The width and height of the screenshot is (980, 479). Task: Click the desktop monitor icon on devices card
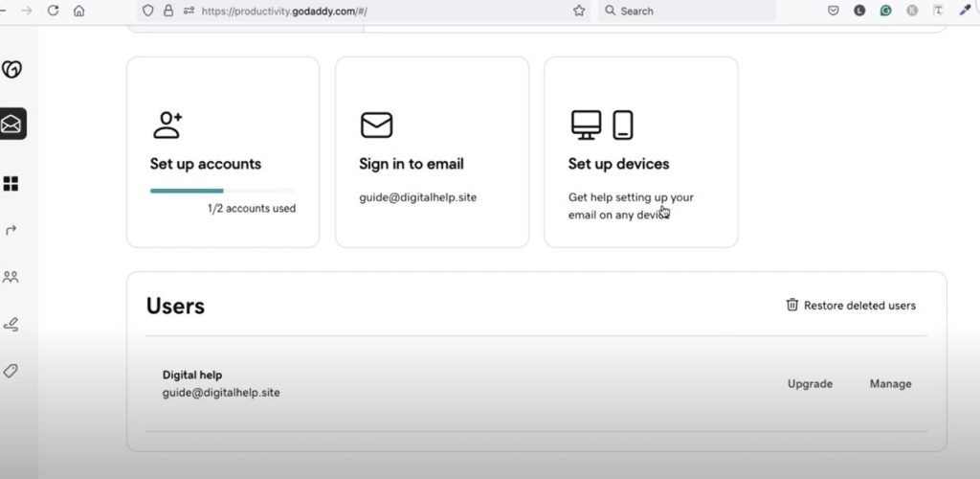point(587,125)
